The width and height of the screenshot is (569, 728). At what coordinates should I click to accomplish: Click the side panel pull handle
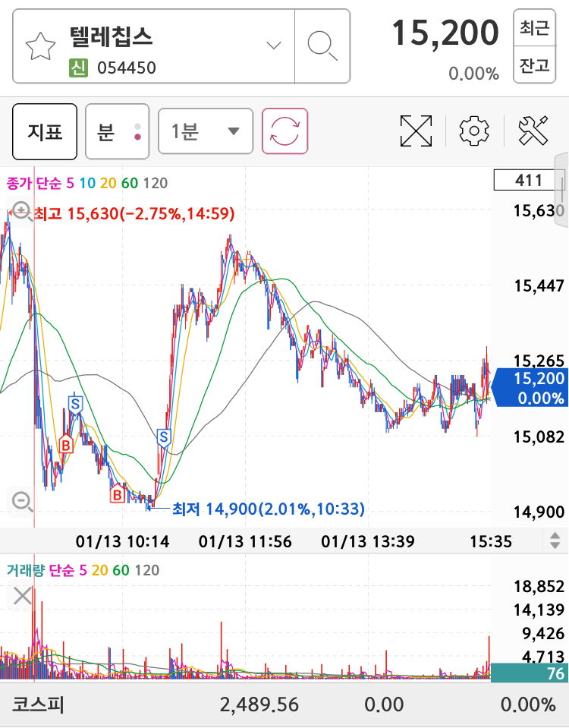(x=562, y=189)
